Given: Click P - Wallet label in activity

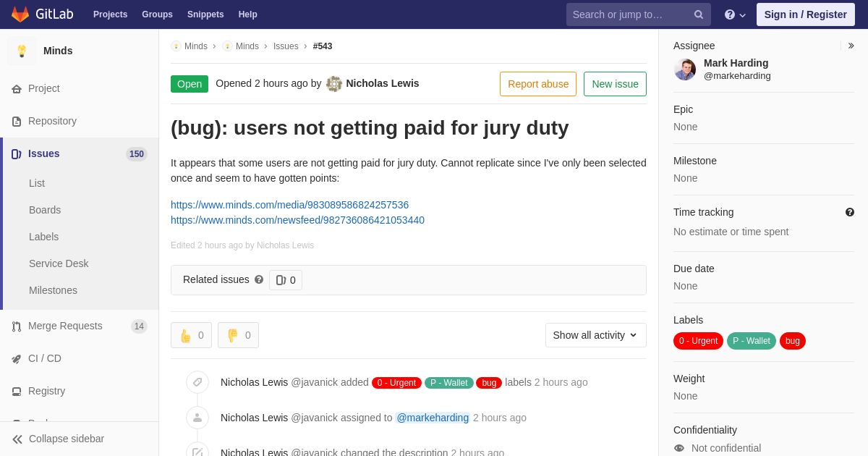Looking at the screenshot, I should pyautogui.click(x=449, y=383).
